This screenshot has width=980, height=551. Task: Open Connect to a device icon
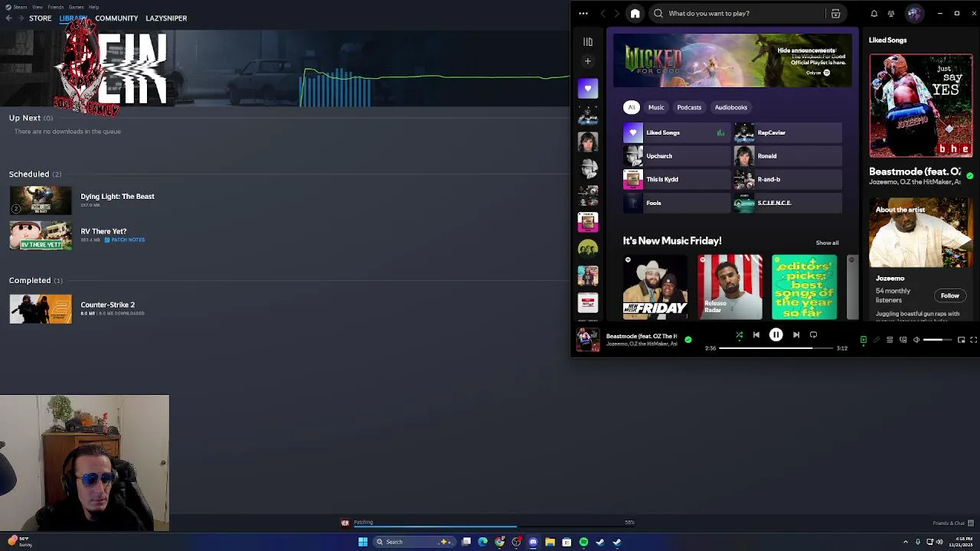click(903, 340)
